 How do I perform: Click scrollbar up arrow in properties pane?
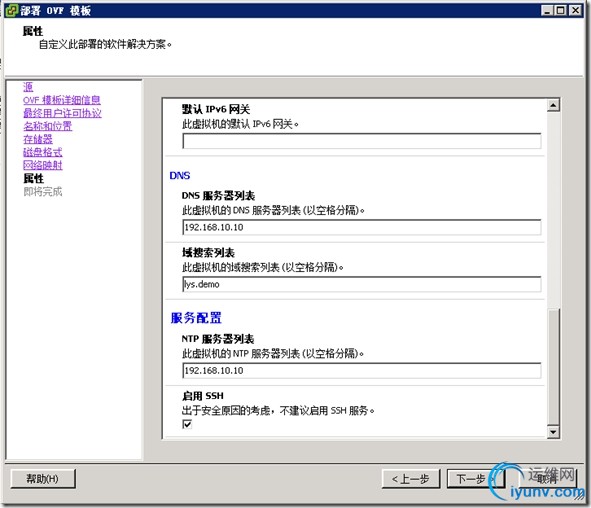pos(553,105)
